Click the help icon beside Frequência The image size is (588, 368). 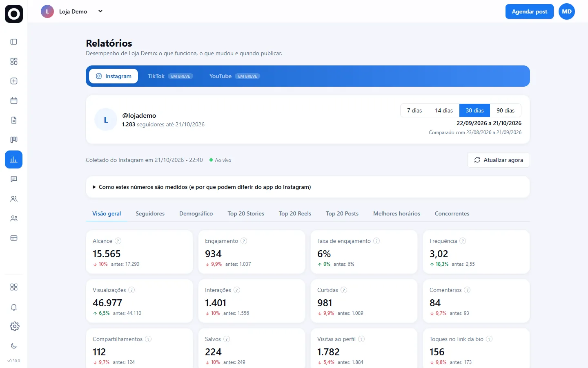click(x=463, y=241)
